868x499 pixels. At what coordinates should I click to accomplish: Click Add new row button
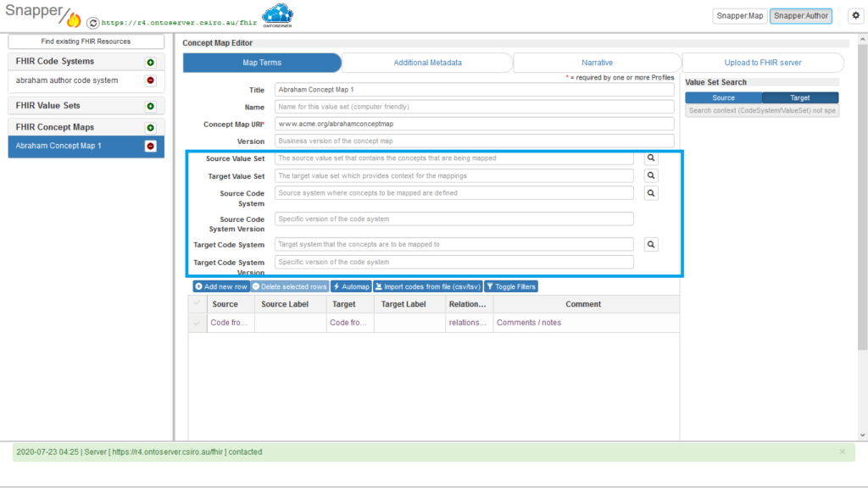(221, 286)
